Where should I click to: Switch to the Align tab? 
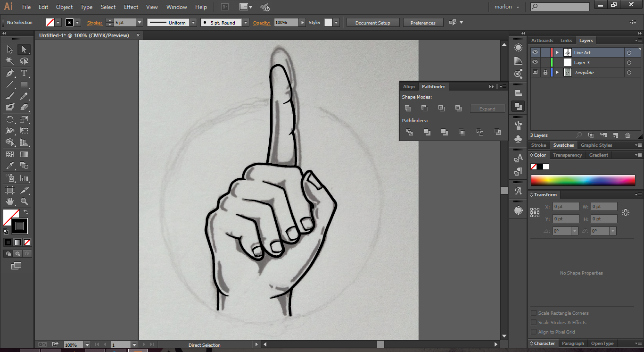point(409,87)
